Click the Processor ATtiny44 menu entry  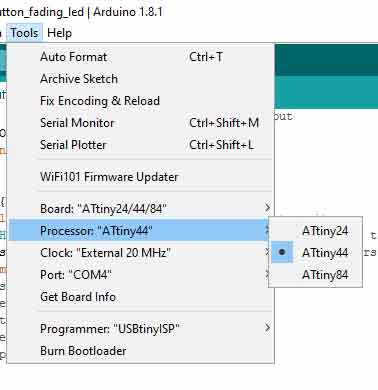click(x=140, y=231)
